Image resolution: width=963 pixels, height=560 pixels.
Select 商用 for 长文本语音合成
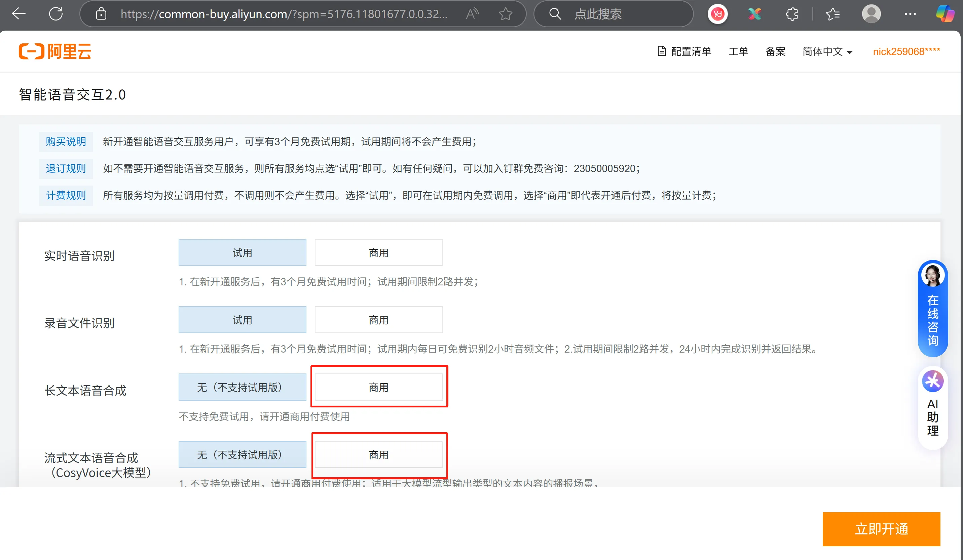point(378,387)
